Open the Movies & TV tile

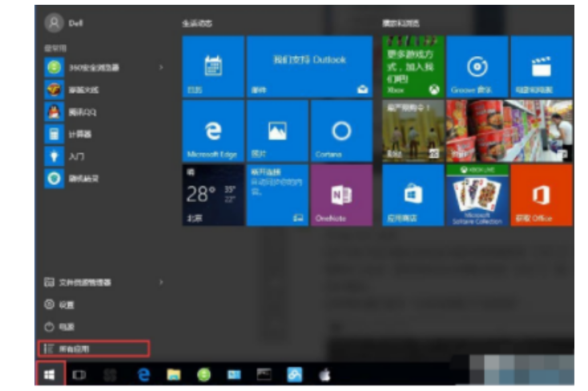pyautogui.click(x=542, y=67)
